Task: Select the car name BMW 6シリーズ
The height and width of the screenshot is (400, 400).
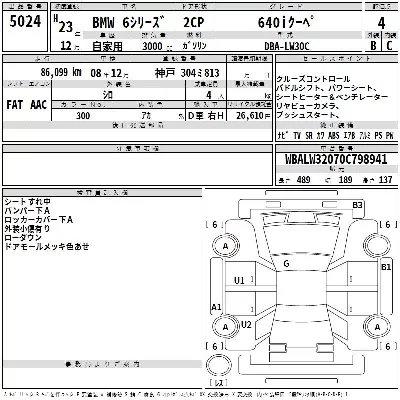Action: (x=129, y=23)
